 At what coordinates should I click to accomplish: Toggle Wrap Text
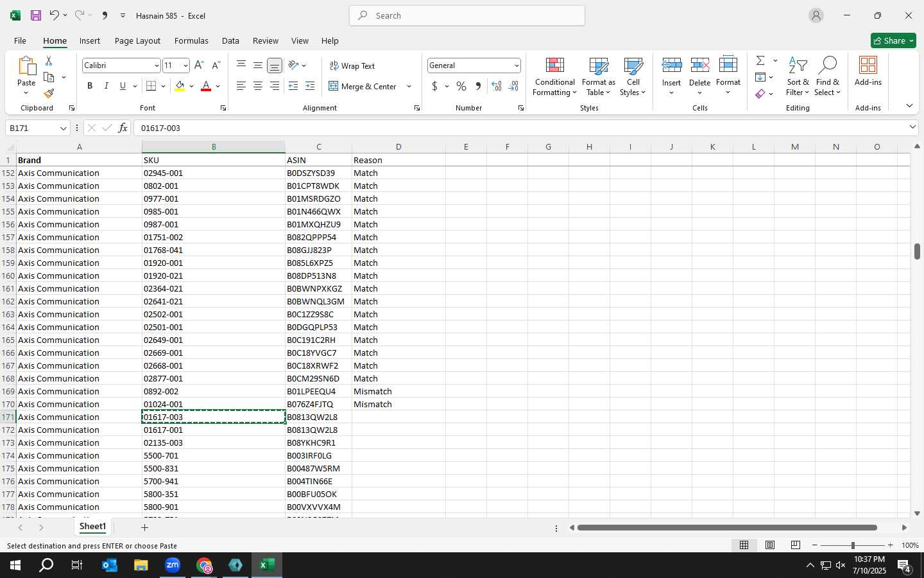pyautogui.click(x=352, y=66)
